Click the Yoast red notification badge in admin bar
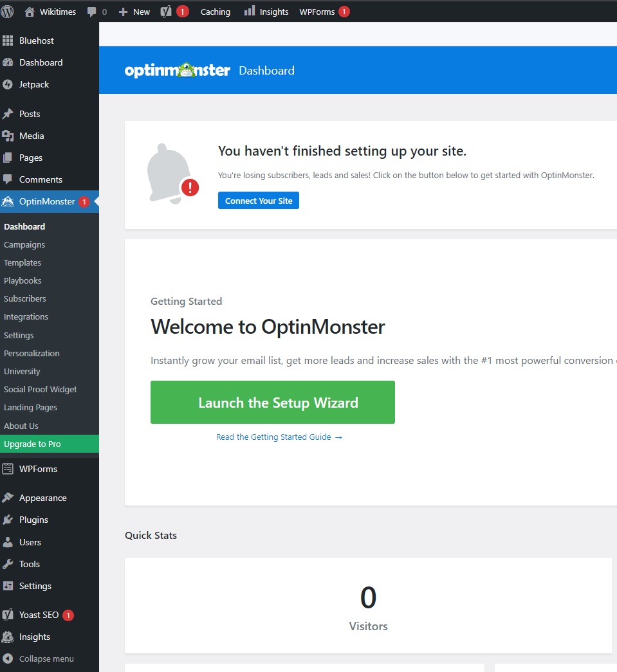The image size is (617, 672). point(183,12)
